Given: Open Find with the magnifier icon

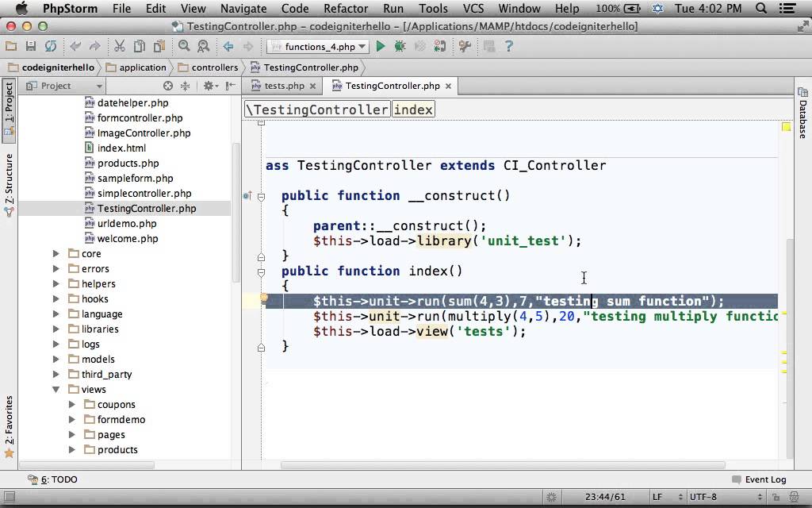Looking at the screenshot, I should click(x=184, y=47).
